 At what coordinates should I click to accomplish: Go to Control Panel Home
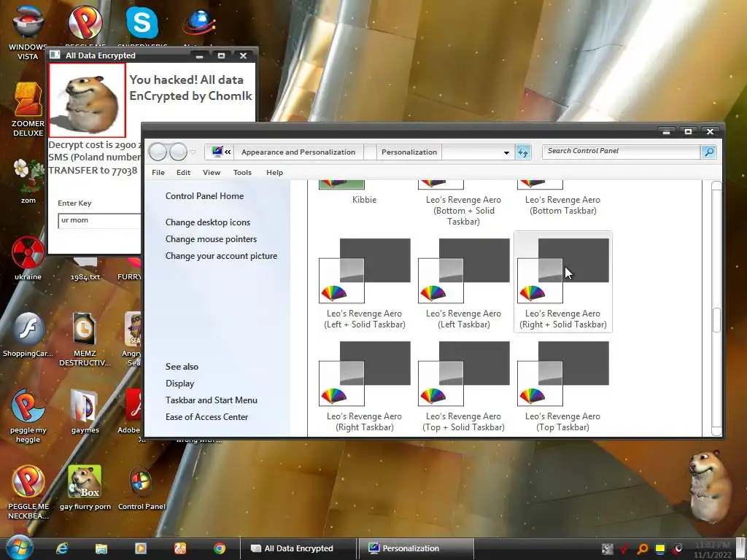coord(204,196)
